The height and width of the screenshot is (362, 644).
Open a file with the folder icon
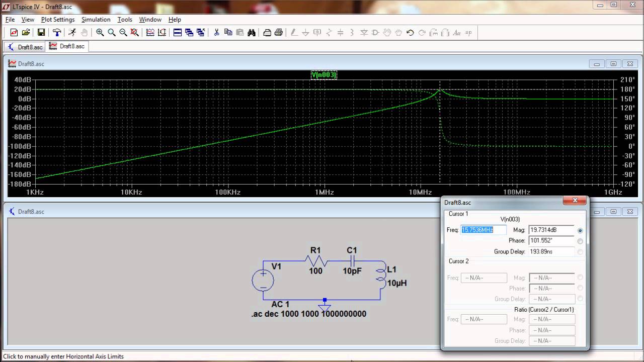click(26, 32)
